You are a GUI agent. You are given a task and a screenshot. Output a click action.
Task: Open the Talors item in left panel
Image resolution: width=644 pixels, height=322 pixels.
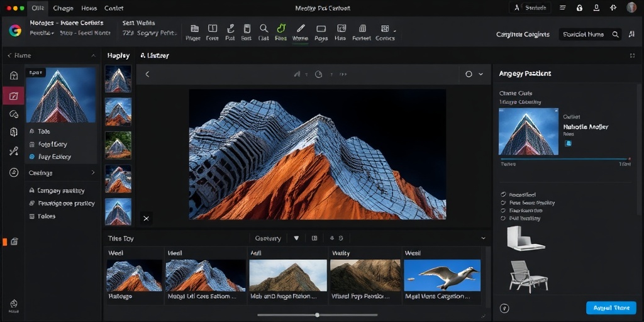pos(42,216)
